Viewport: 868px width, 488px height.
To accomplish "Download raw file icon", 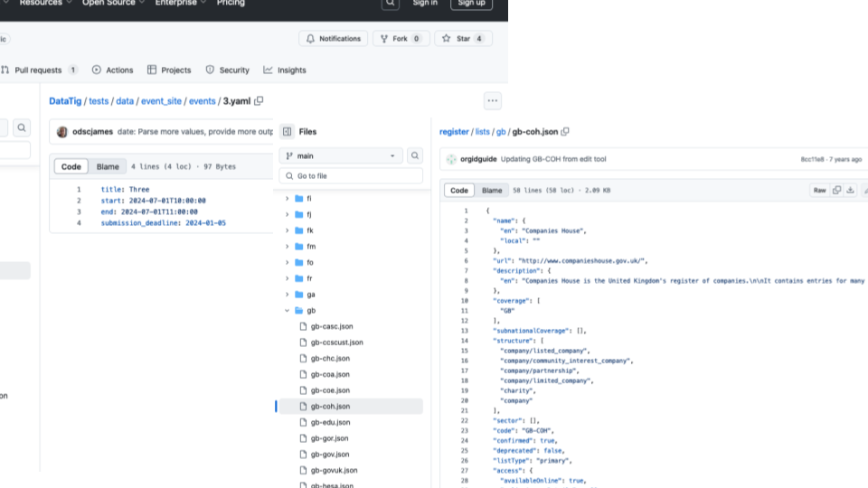I will point(850,191).
